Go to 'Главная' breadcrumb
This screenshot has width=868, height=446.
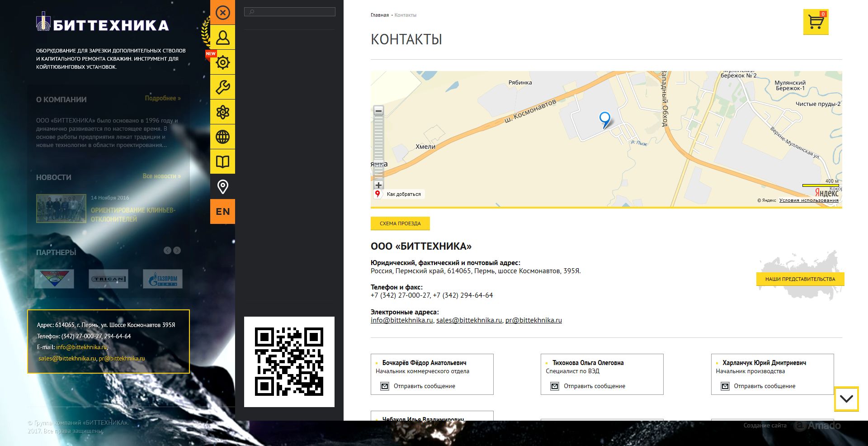380,15
